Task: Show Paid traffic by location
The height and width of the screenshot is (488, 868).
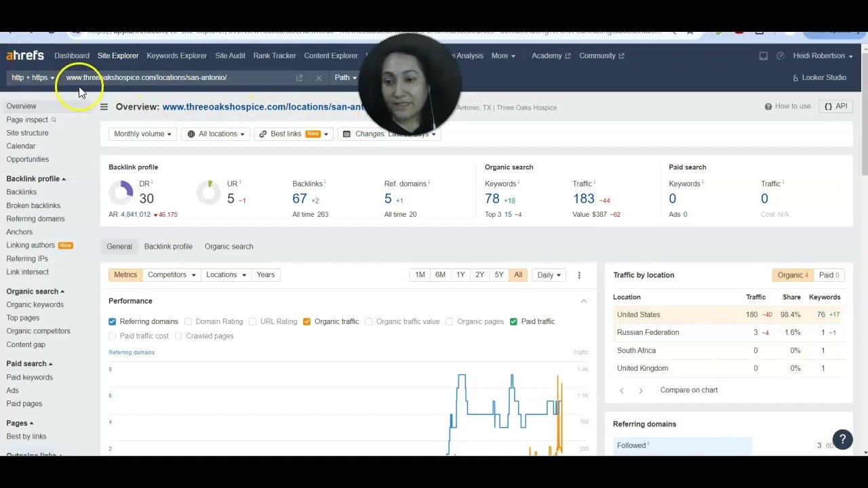Action: 829,275
